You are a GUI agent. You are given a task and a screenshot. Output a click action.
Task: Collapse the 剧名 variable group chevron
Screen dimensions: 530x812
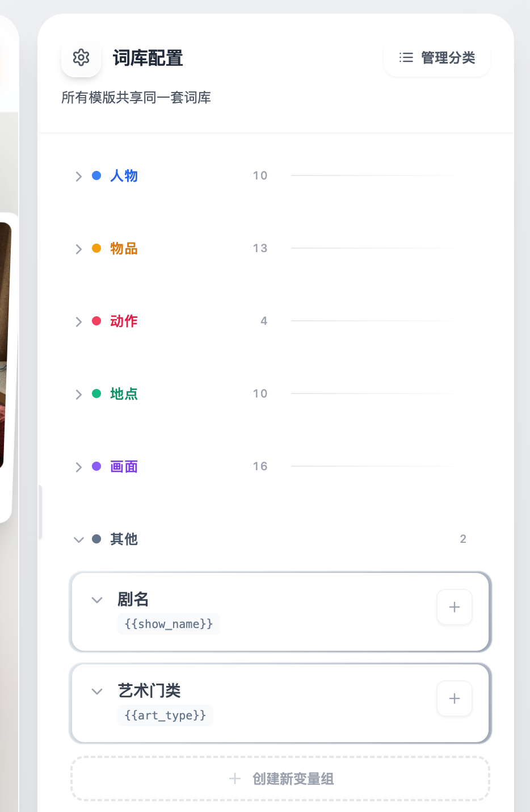(x=97, y=600)
